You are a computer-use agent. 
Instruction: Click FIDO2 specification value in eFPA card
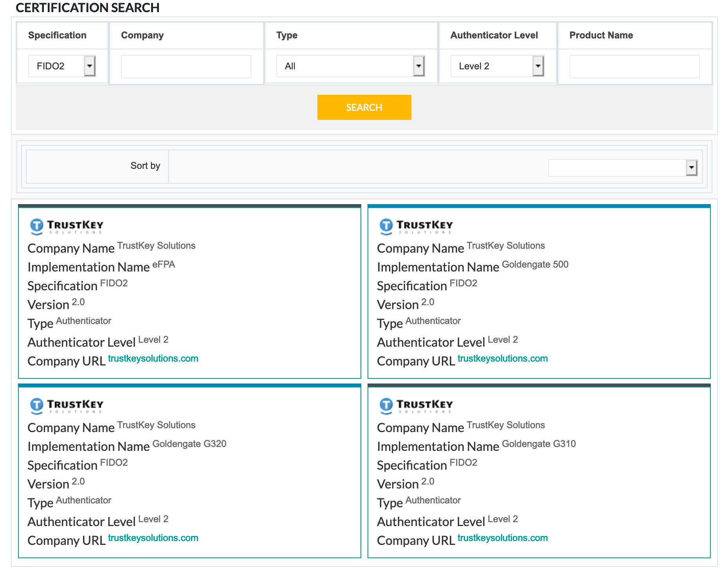pos(114,283)
